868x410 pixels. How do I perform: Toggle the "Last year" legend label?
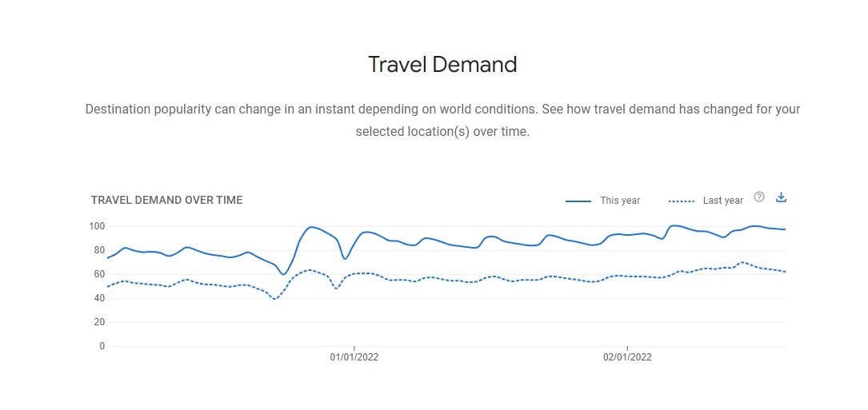click(722, 201)
